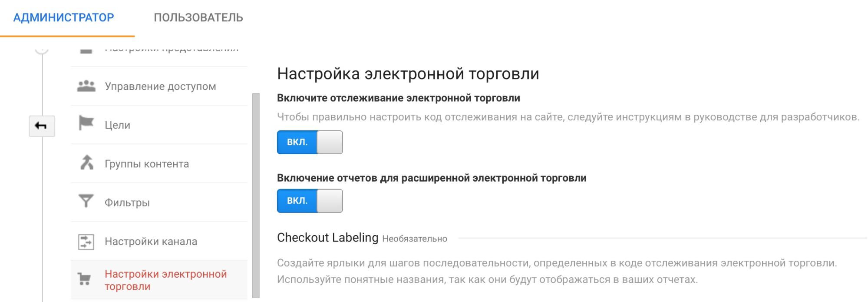This screenshot has height=302, width=868.
Task: Disable enhanced e-commerce reports toggle
Action: tap(310, 201)
